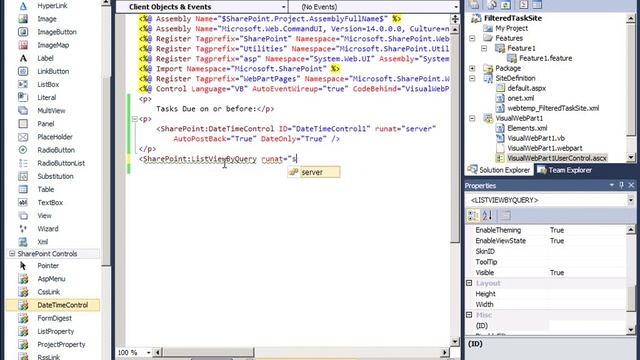Click the Categorized view icon in Properties

coord(473,215)
